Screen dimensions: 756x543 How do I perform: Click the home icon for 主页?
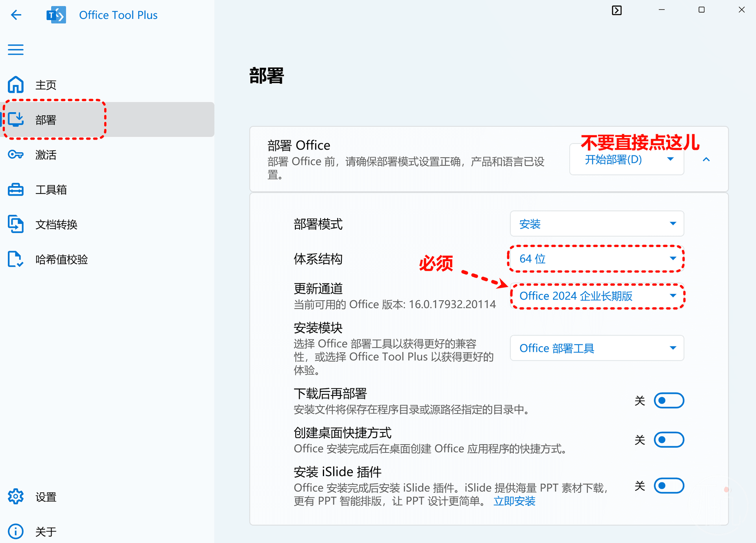tap(16, 85)
